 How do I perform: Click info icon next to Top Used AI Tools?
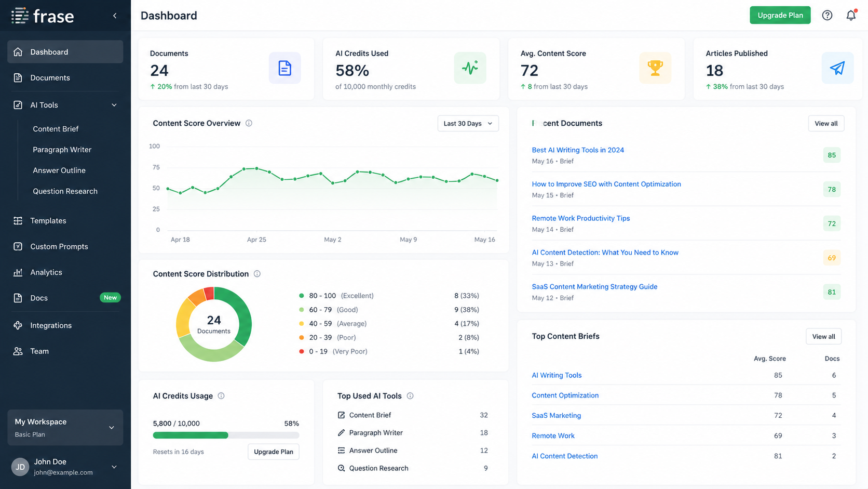(x=410, y=396)
